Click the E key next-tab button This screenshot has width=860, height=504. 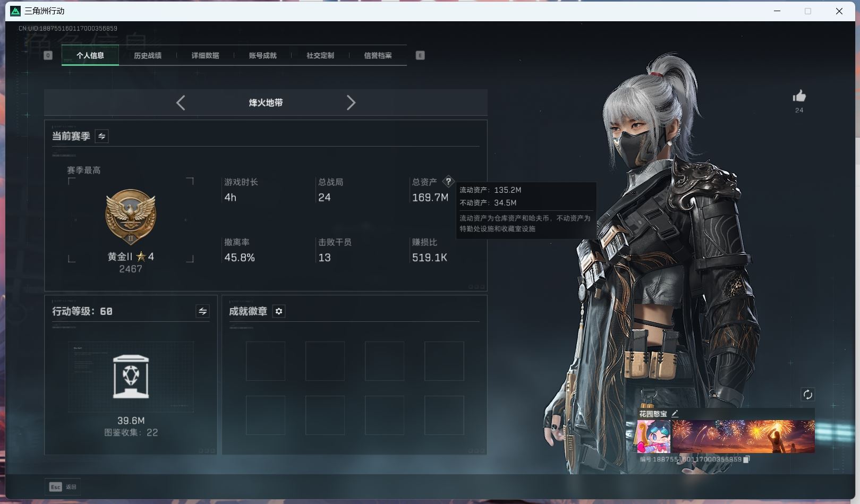tap(420, 55)
